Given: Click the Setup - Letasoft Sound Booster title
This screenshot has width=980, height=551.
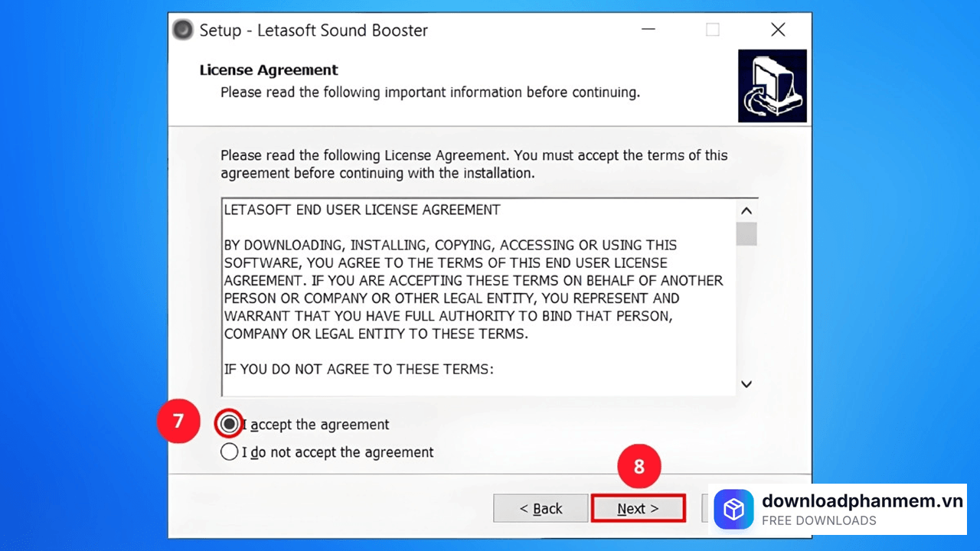Looking at the screenshot, I should pyautogui.click(x=313, y=30).
